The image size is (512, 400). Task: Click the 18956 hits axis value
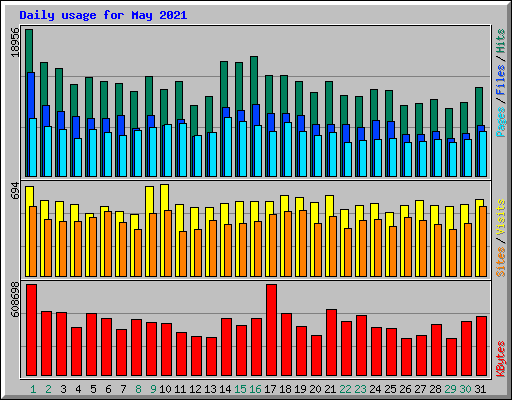tap(15, 42)
